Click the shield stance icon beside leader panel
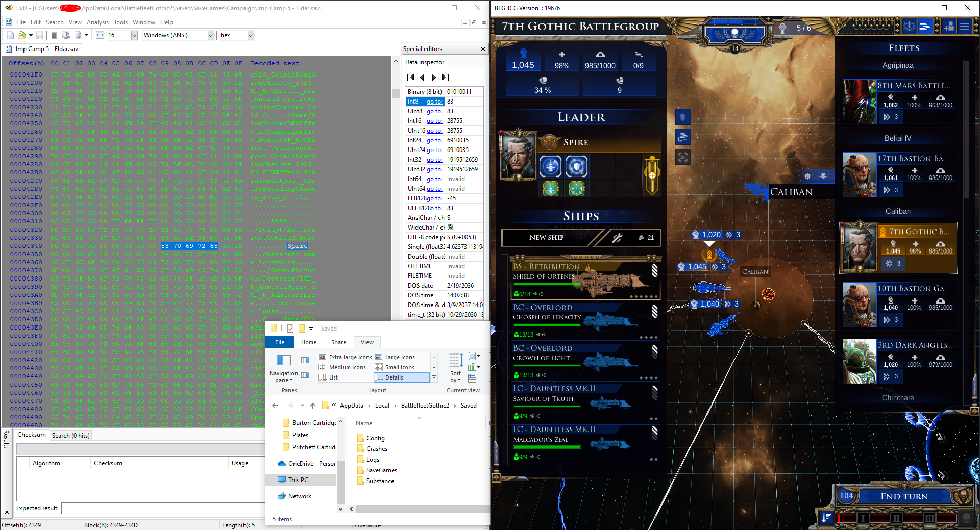This screenshot has height=530, width=980. point(682,117)
